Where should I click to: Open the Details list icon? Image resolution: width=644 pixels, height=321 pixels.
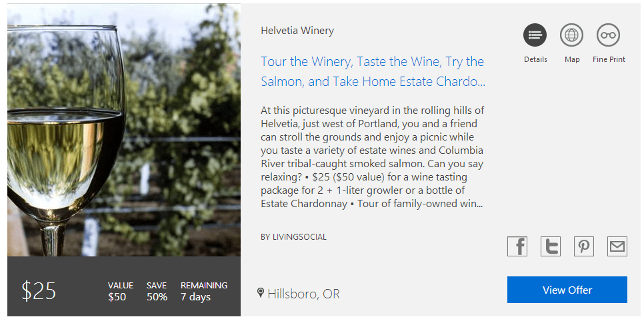535,35
